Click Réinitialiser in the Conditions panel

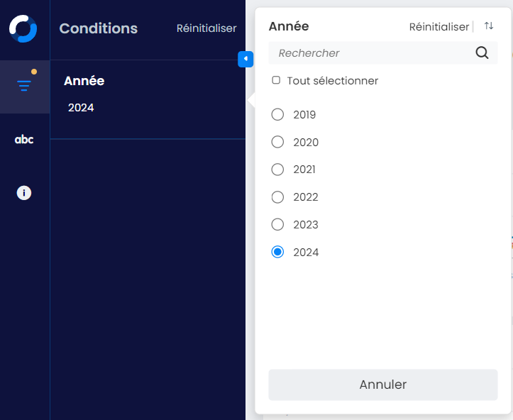(206, 28)
